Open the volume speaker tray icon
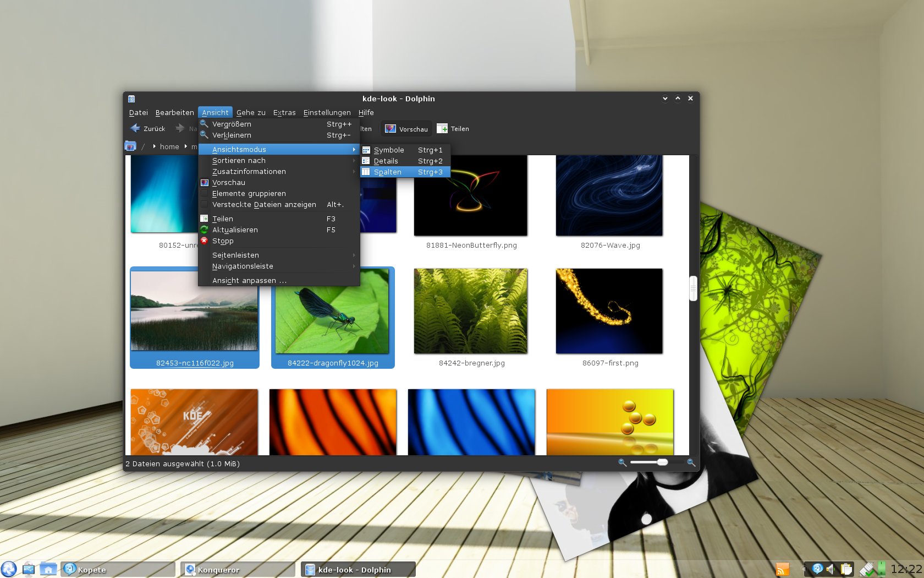Image resolution: width=924 pixels, height=578 pixels. pyautogui.click(x=831, y=569)
